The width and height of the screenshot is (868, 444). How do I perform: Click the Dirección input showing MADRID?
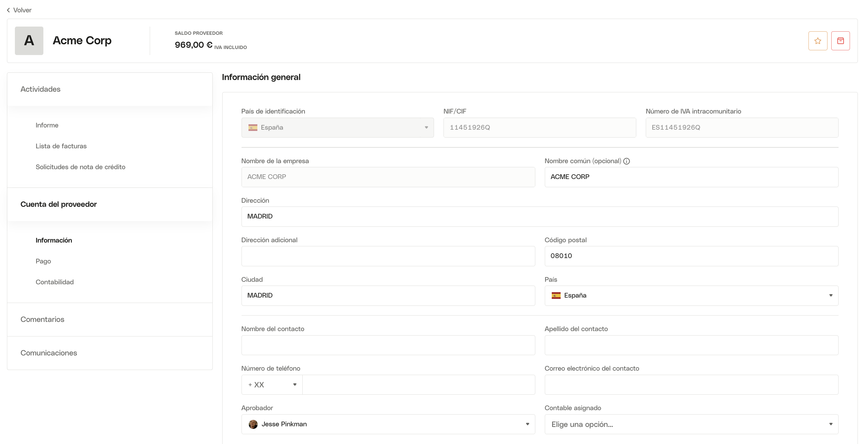[x=540, y=216]
